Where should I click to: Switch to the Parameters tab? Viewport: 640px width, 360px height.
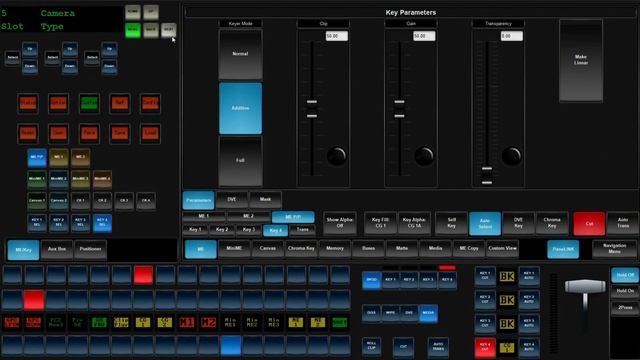pos(198,200)
